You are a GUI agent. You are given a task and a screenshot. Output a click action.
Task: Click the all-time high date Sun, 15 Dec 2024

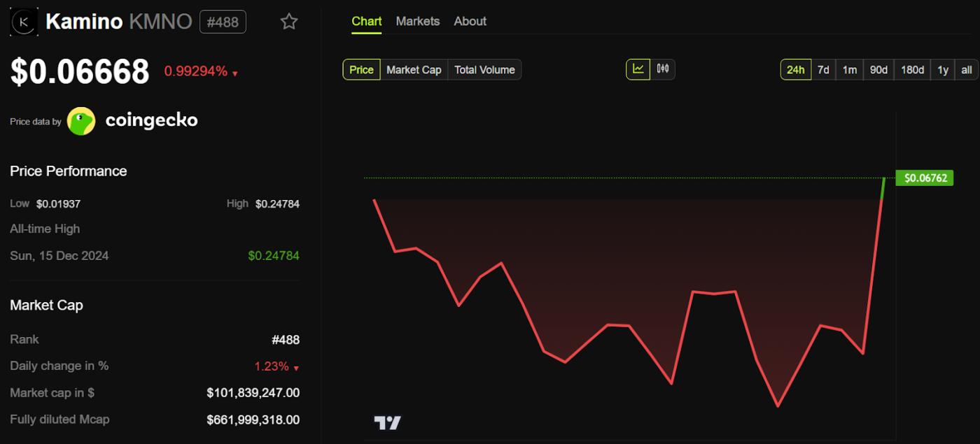pyautogui.click(x=59, y=255)
